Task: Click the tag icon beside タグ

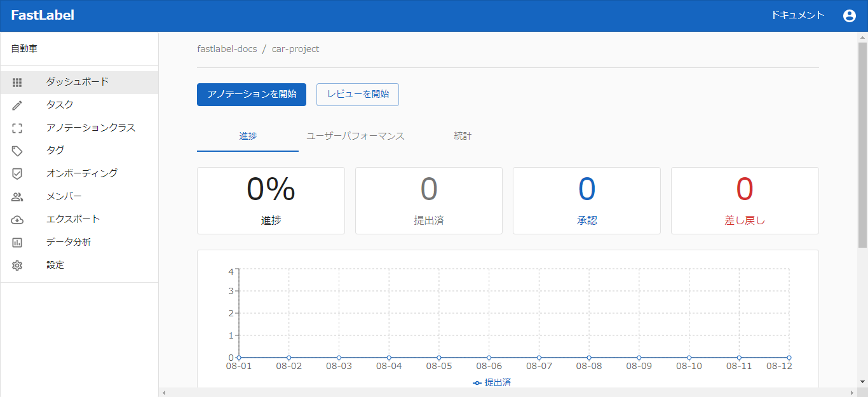Action: [17, 151]
